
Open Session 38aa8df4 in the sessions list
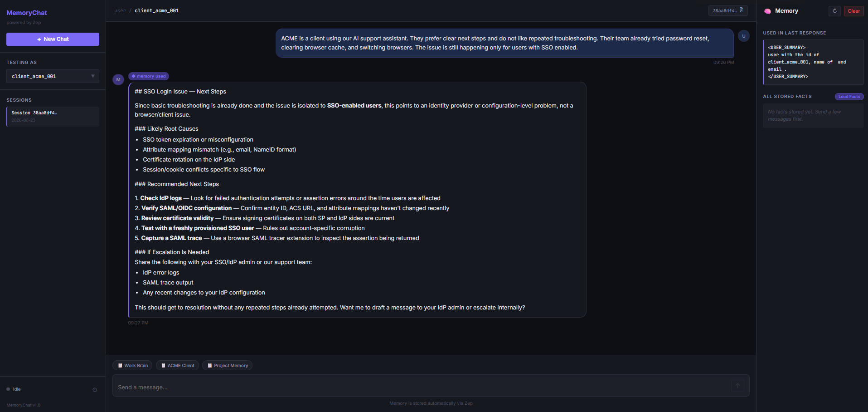53,116
